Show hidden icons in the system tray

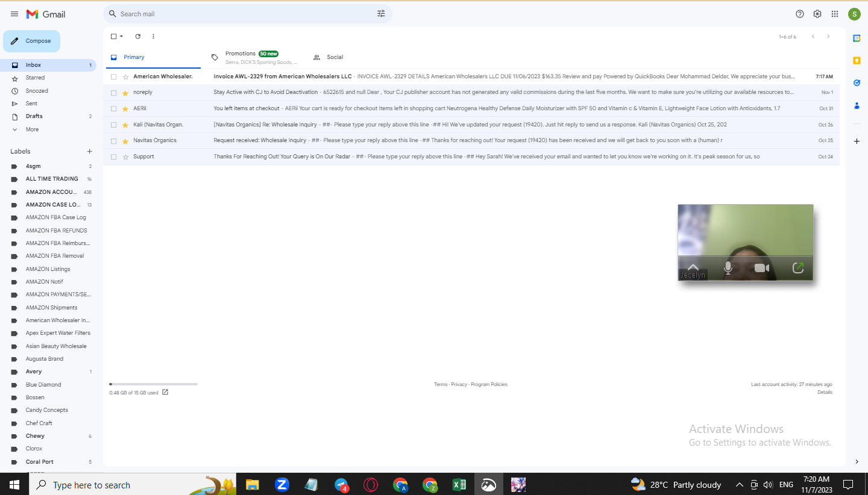[x=739, y=485]
